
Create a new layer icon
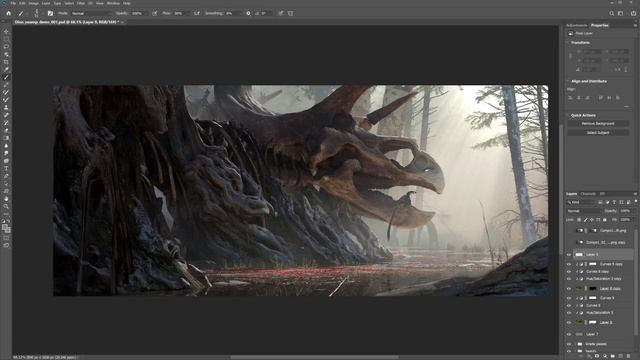click(620, 356)
